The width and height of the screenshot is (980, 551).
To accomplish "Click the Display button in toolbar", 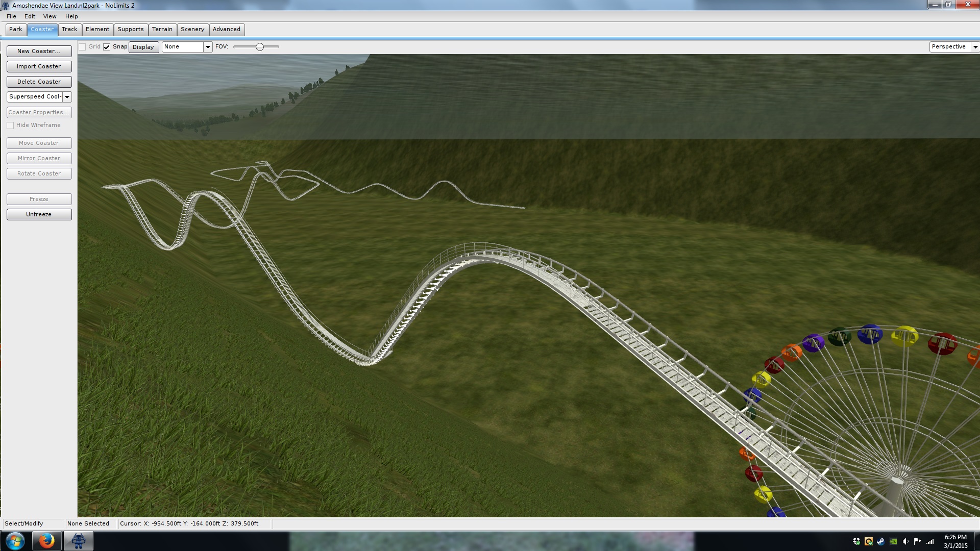I will coord(143,47).
